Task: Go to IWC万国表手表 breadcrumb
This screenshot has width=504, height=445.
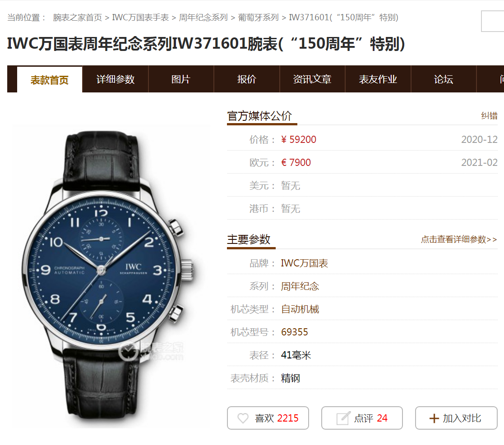Action: (140, 17)
